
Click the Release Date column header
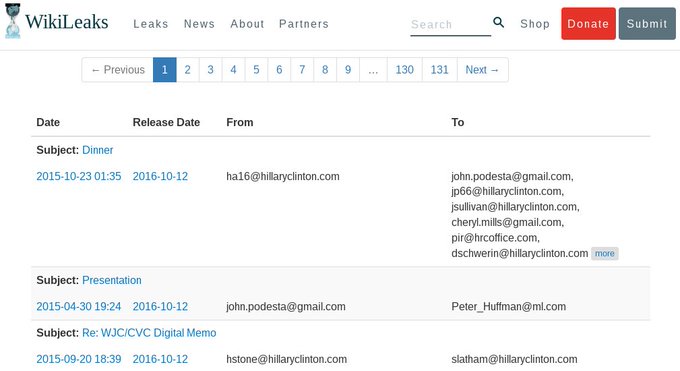166,122
